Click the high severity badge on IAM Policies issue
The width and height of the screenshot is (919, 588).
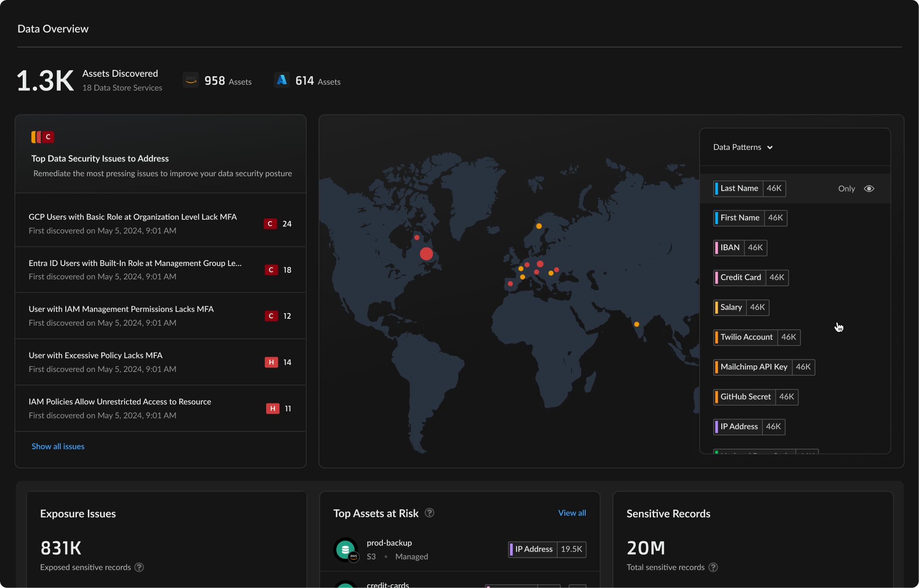[273, 409]
